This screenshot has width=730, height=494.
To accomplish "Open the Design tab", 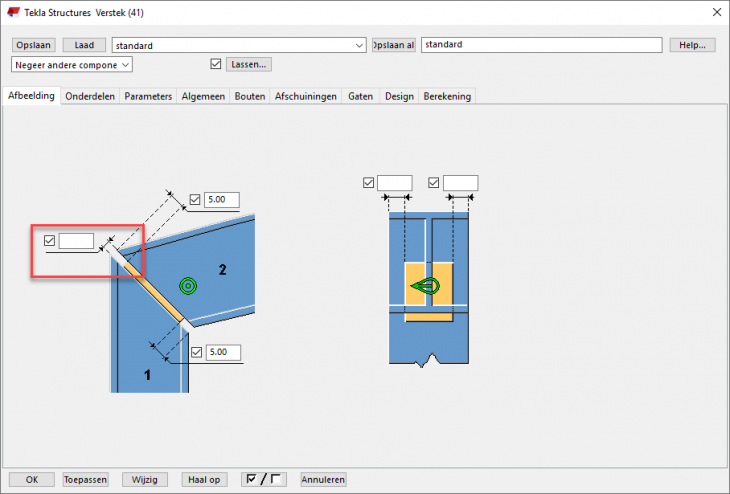I will pyautogui.click(x=399, y=96).
